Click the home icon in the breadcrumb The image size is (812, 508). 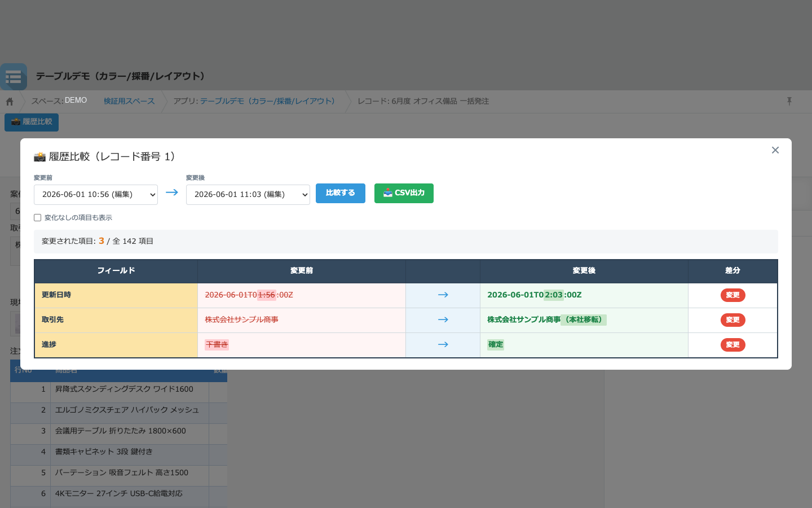tap(10, 102)
